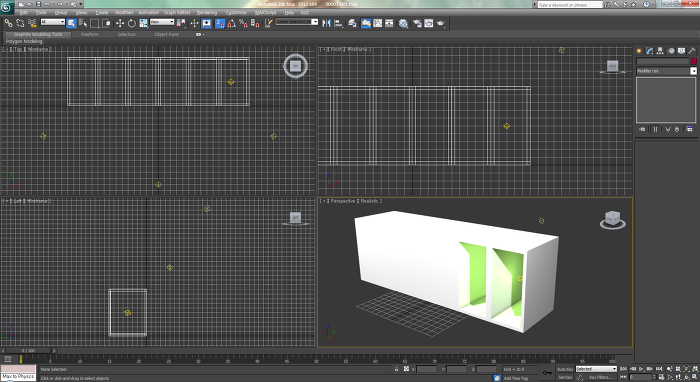Open the Modifiers menu
The height and width of the screenshot is (382, 700).
(x=124, y=12)
